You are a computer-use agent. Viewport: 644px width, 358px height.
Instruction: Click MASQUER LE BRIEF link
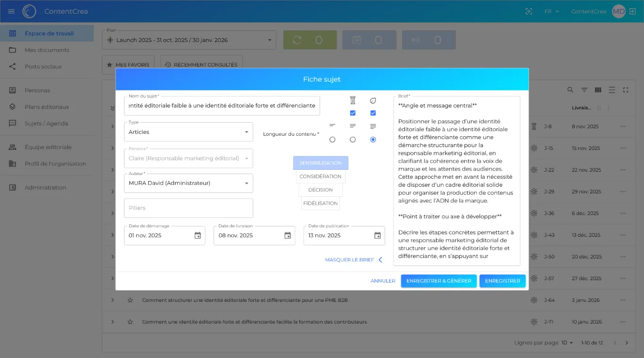click(354, 260)
